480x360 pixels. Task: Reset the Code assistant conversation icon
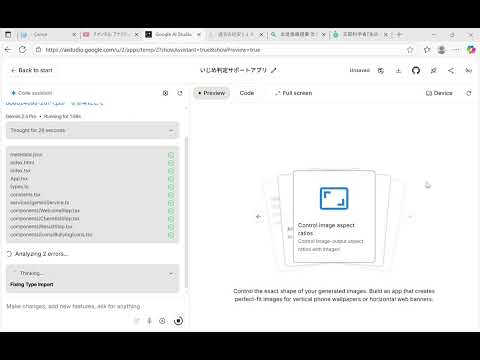(180, 93)
